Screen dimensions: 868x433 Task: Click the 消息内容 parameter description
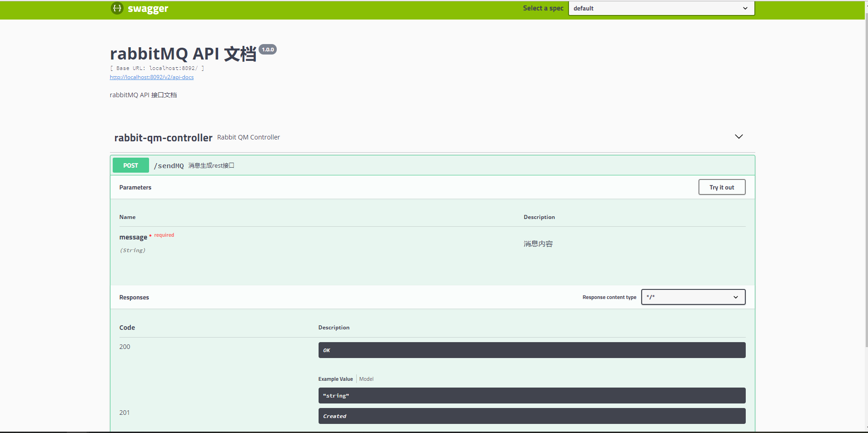coord(538,244)
